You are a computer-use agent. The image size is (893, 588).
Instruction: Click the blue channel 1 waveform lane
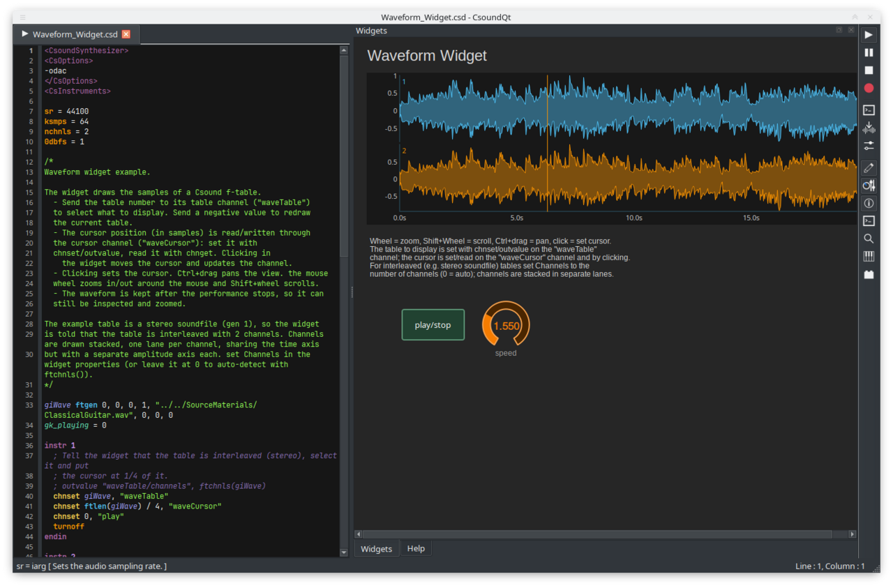[628, 109]
